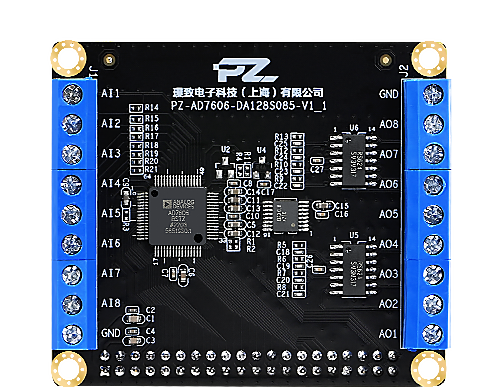Click the small IC between C15 and C13
500x388 pixels.
285,215
